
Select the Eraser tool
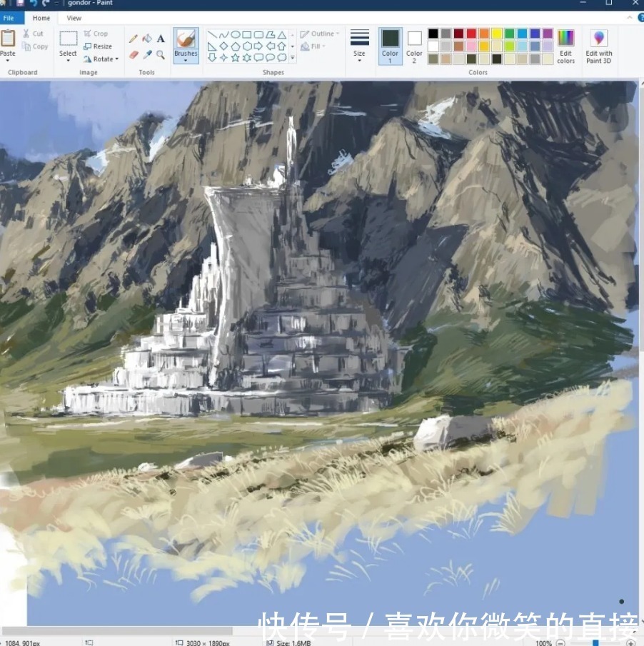pyautogui.click(x=134, y=54)
